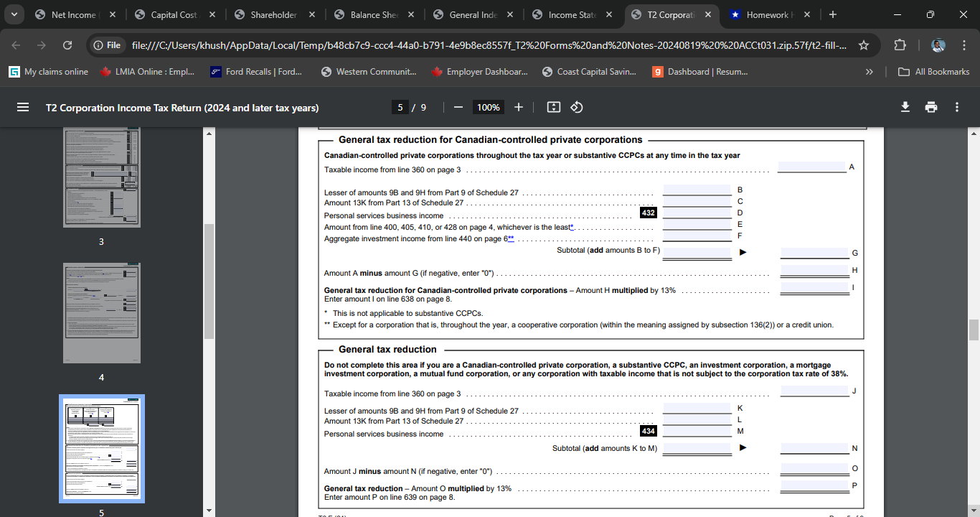Open Chrome's three-dot menu

(965, 44)
